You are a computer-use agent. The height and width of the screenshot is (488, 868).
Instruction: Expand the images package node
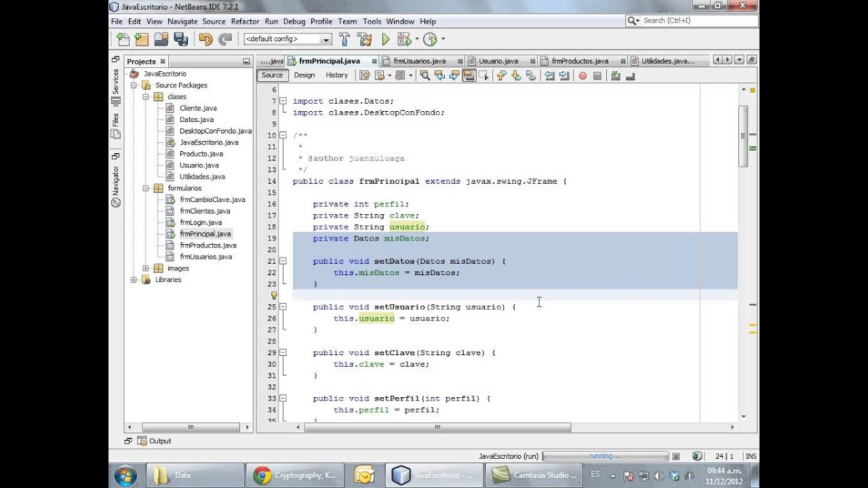click(146, 268)
